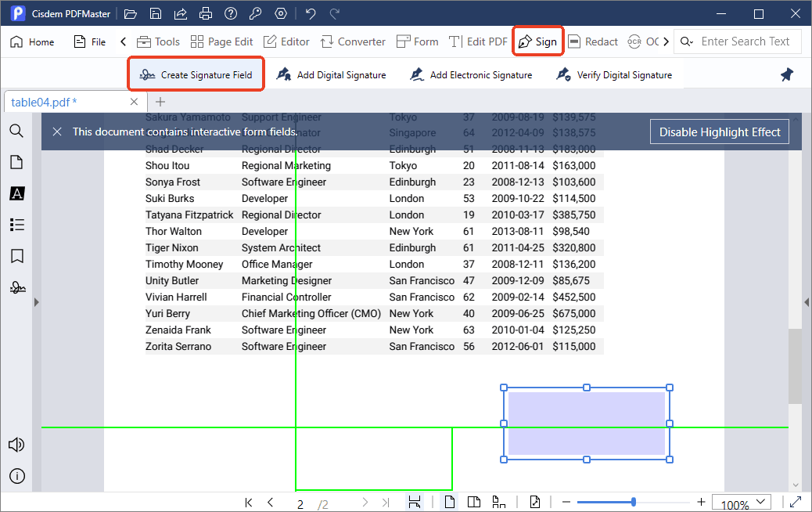
Task: Click the save disk icon
Action: [x=156, y=13]
